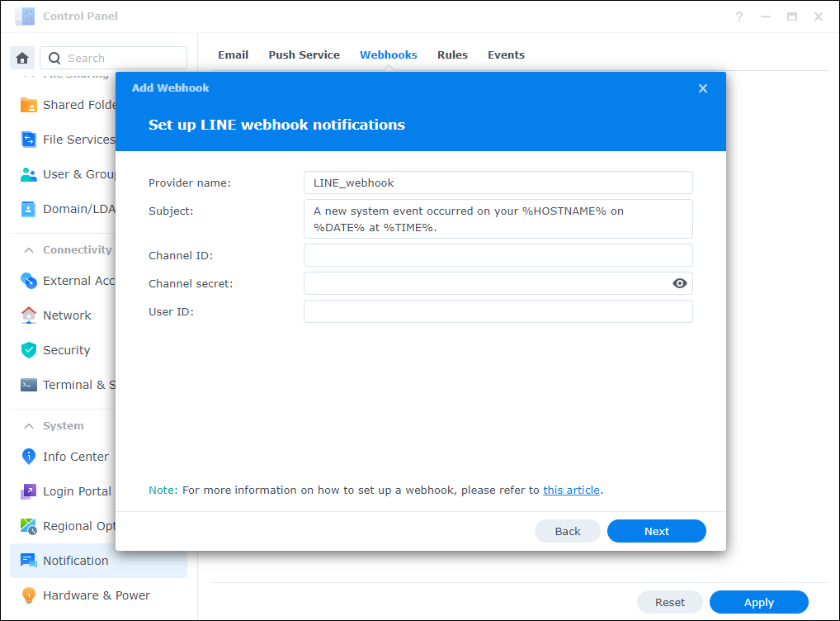
Task: Collapse the Connectivity section
Action: pos(29,250)
